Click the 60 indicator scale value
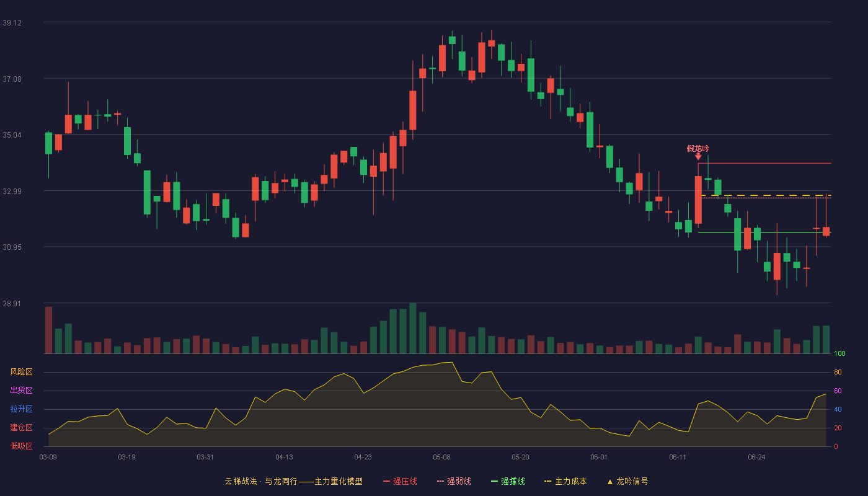Viewport: 868px width, 496px height. [838, 391]
